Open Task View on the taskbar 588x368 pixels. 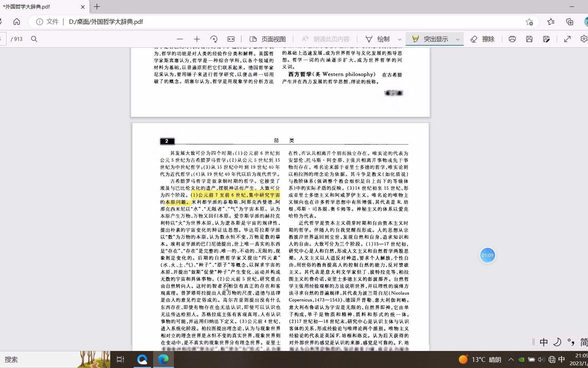pos(120,359)
